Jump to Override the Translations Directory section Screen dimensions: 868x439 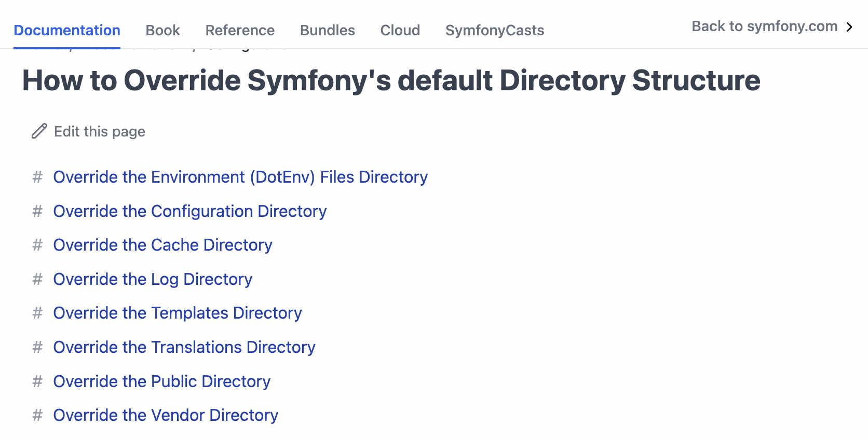[184, 347]
